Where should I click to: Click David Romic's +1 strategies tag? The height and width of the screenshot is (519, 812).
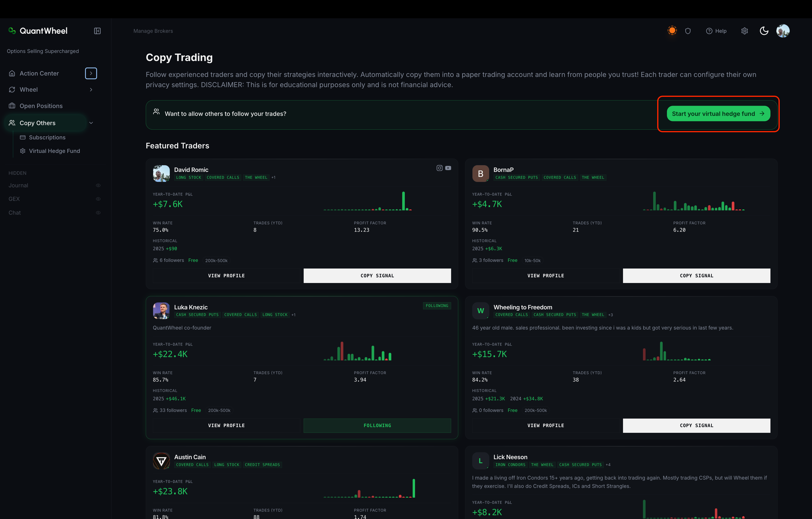274,177
